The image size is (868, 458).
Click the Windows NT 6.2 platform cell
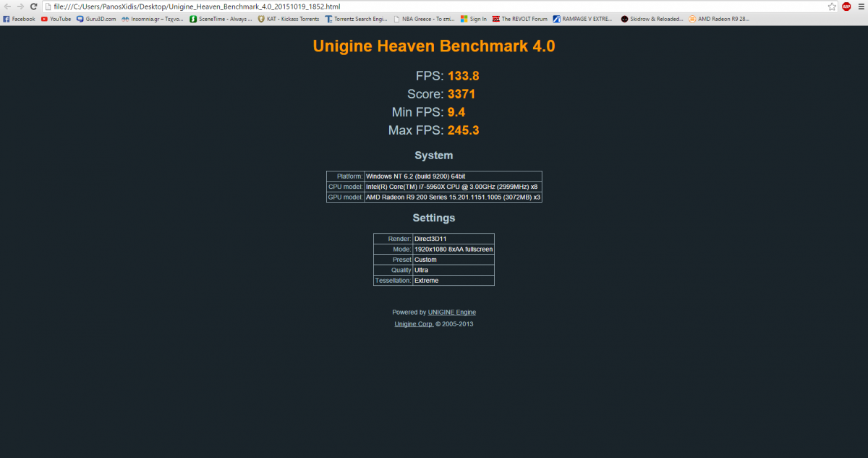(x=453, y=176)
